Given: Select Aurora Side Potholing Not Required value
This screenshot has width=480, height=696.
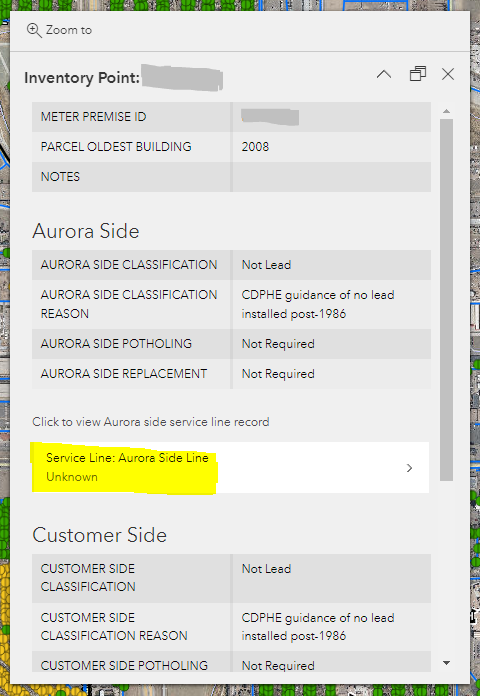Looking at the screenshot, I should click(x=278, y=344).
